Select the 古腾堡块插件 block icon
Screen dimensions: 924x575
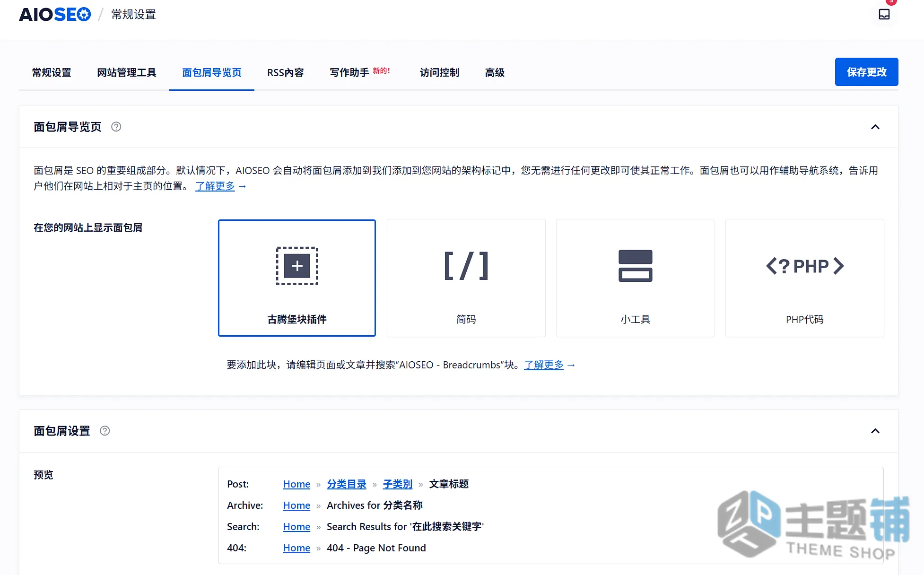point(297,266)
